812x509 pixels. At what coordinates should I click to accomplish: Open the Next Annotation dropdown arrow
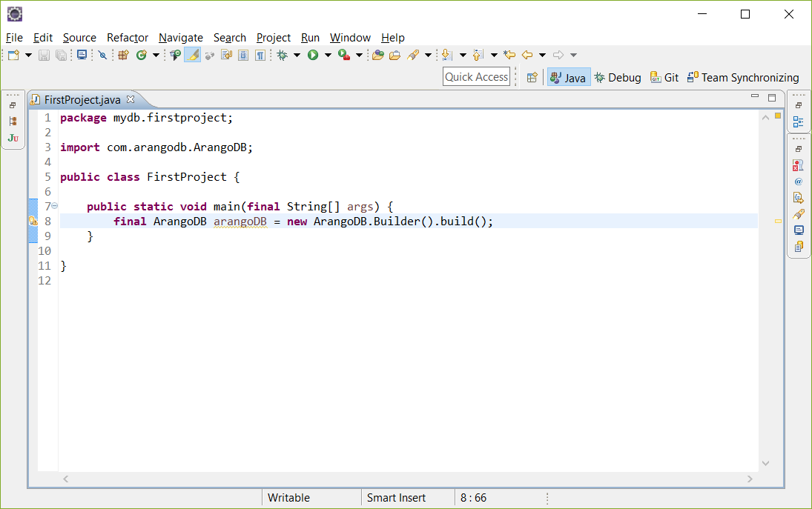[x=463, y=55]
